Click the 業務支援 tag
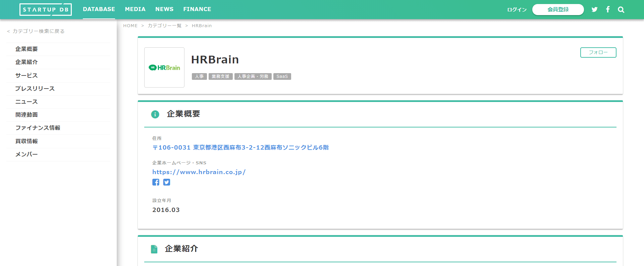 click(x=221, y=76)
